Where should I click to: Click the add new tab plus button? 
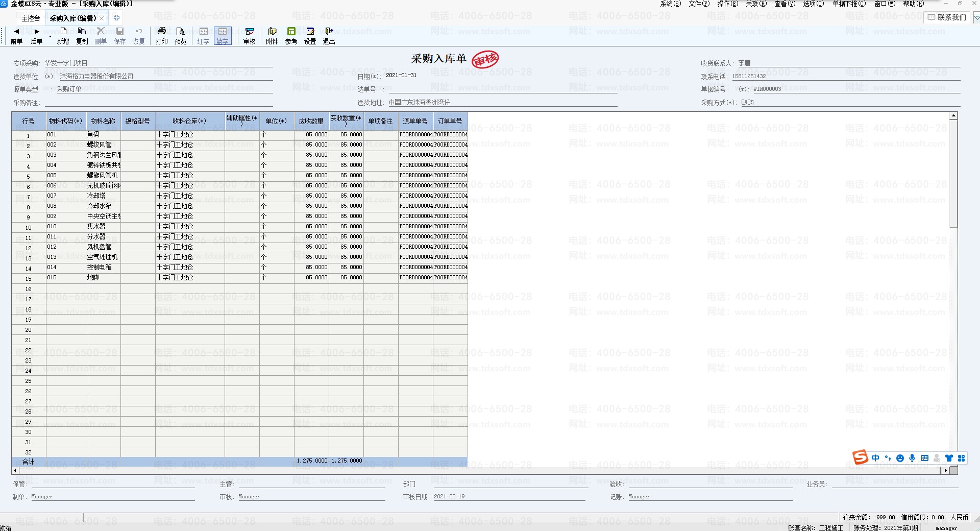pos(116,18)
